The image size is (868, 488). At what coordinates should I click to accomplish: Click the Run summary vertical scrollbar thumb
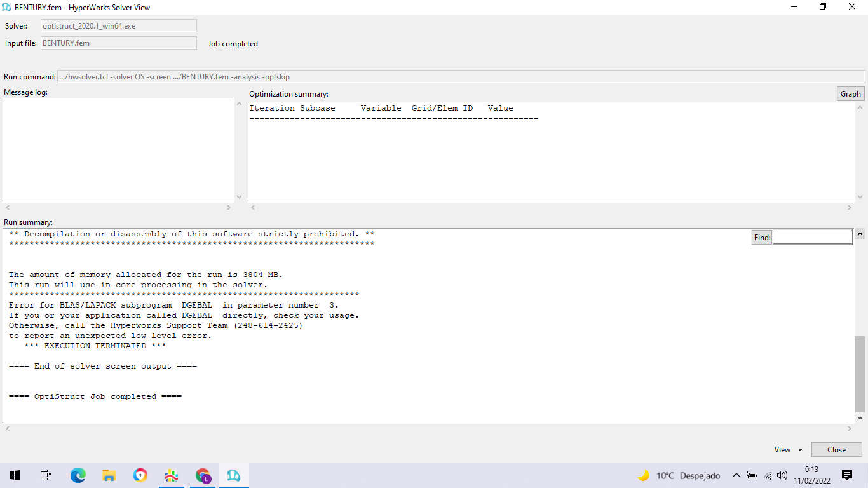click(860, 374)
